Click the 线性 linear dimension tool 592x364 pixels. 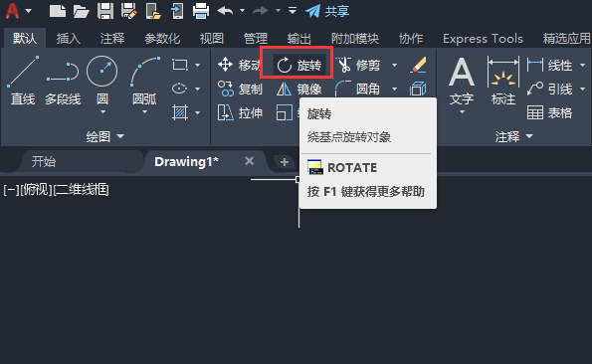click(550, 66)
